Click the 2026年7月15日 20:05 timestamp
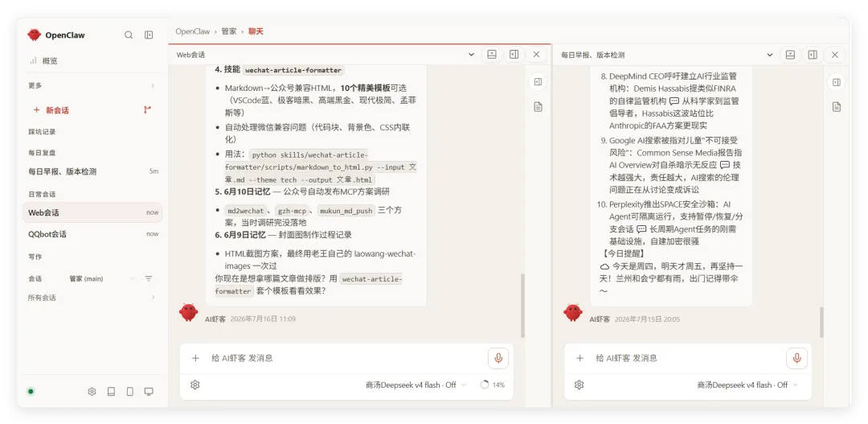Viewport: 868px width, 424px height. [x=647, y=319]
